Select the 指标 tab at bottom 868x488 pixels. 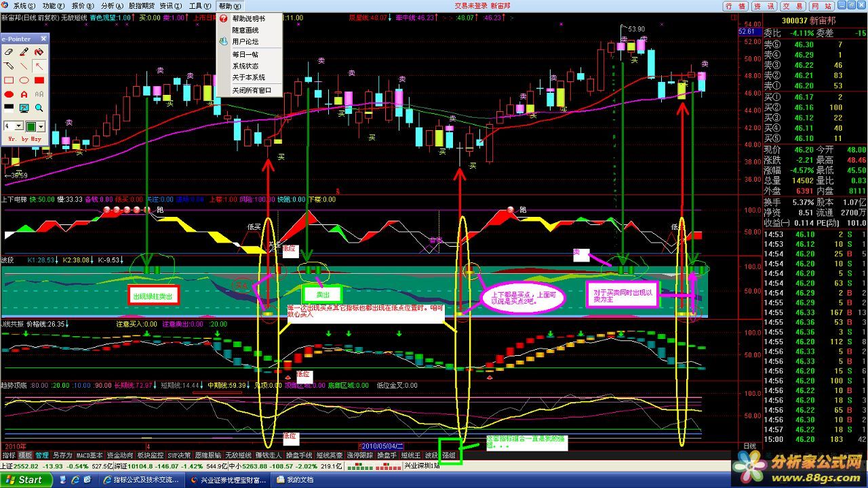[x=8, y=455]
